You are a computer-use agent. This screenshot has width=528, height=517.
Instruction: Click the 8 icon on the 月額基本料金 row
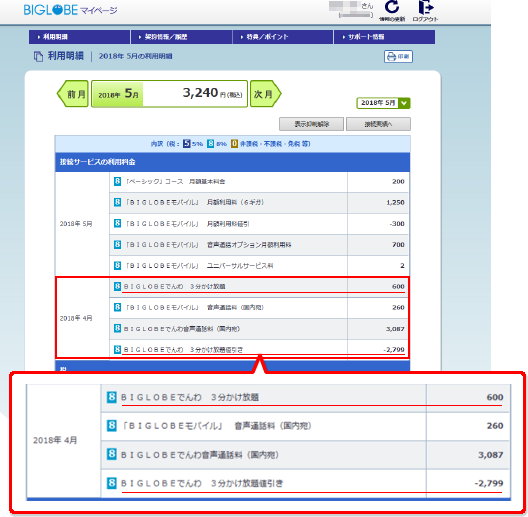click(117, 181)
